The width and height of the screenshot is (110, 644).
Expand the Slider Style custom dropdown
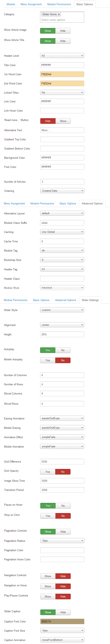(62, 310)
